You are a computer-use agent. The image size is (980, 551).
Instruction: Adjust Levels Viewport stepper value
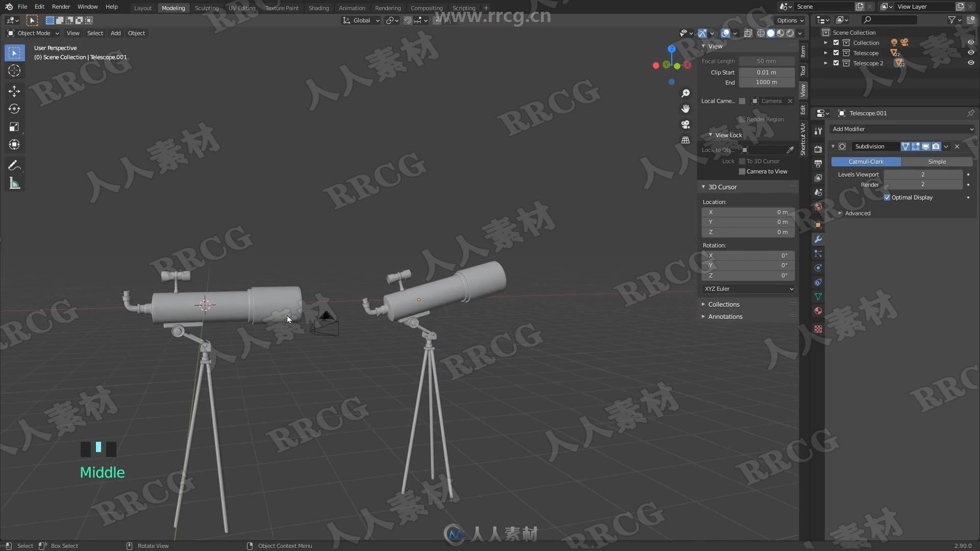[x=922, y=173]
